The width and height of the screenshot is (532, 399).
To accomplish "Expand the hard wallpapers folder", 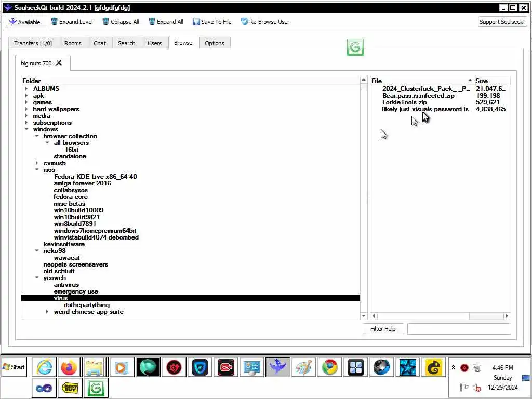I will pyautogui.click(x=26, y=109).
